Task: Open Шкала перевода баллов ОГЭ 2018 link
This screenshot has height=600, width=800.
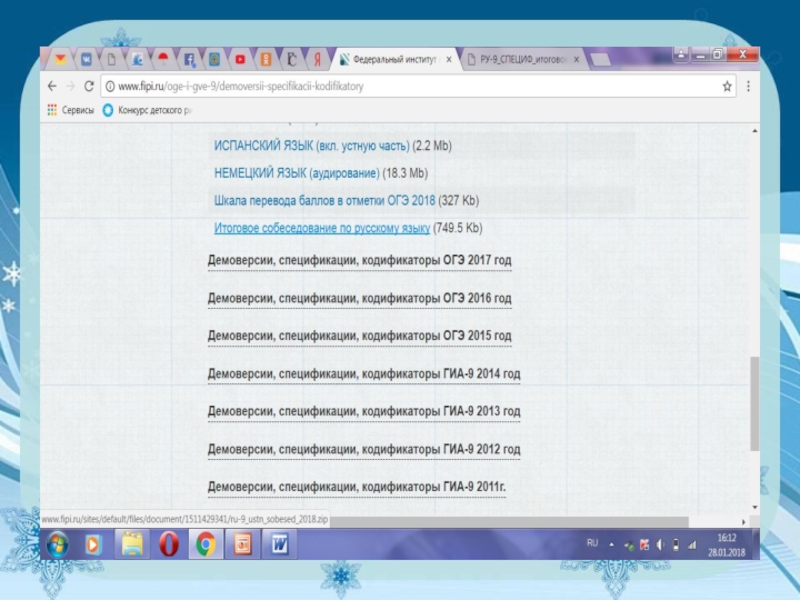Action: 324,201
